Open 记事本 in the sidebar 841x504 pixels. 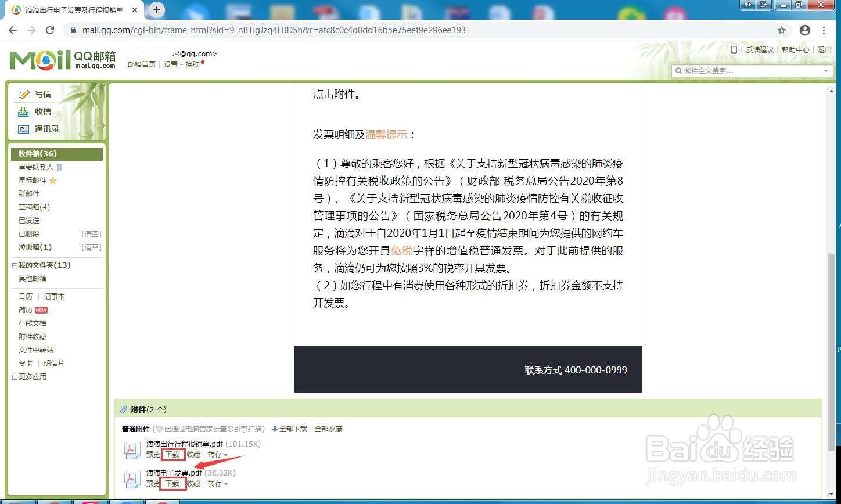54,297
